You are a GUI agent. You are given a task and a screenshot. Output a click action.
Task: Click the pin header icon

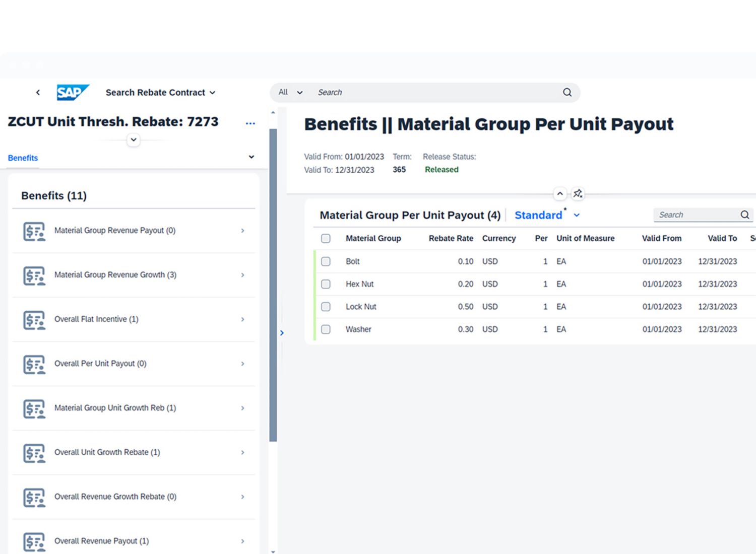(578, 194)
